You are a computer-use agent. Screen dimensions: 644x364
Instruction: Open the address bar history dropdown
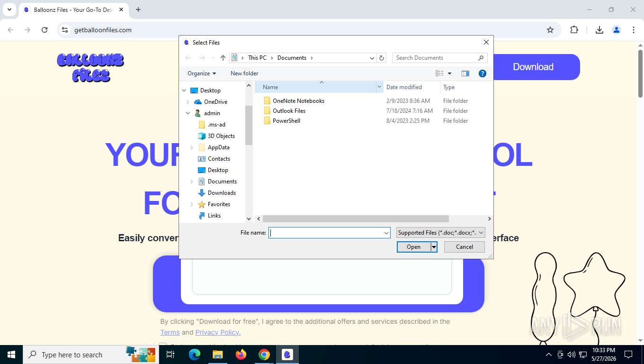pyautogui.click(x=372, y=58)
